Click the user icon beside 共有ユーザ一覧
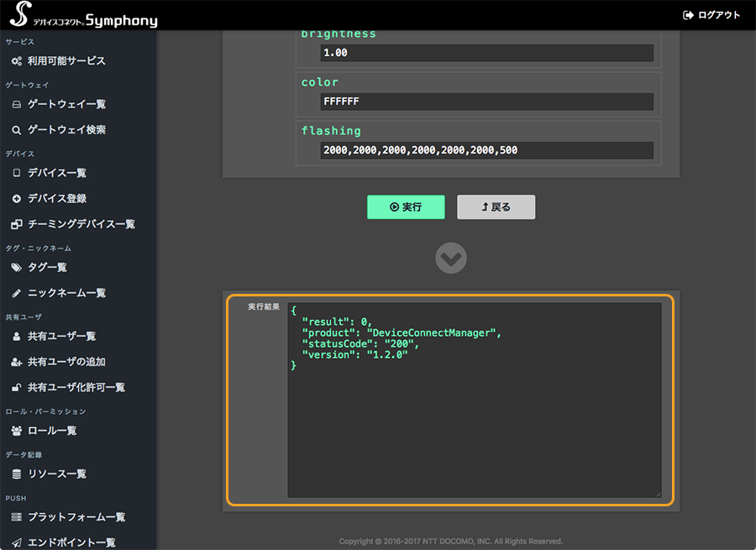This screenshot has width=756, height=550. pos(17,337)
